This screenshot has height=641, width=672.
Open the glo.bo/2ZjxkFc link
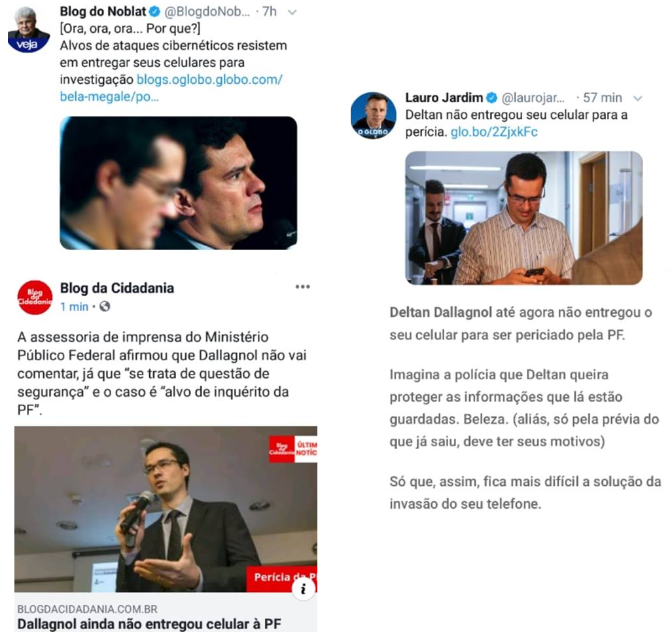[494, 132]
